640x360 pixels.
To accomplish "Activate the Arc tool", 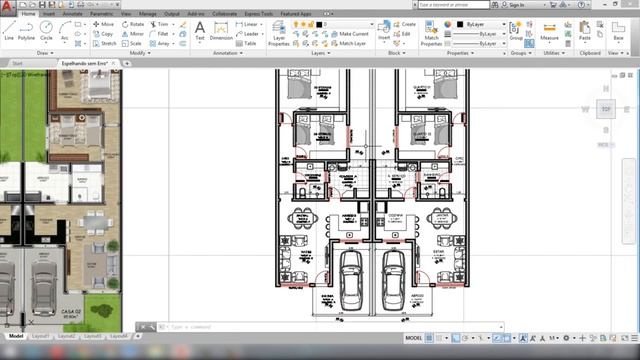I will click(x=64, y=31).
